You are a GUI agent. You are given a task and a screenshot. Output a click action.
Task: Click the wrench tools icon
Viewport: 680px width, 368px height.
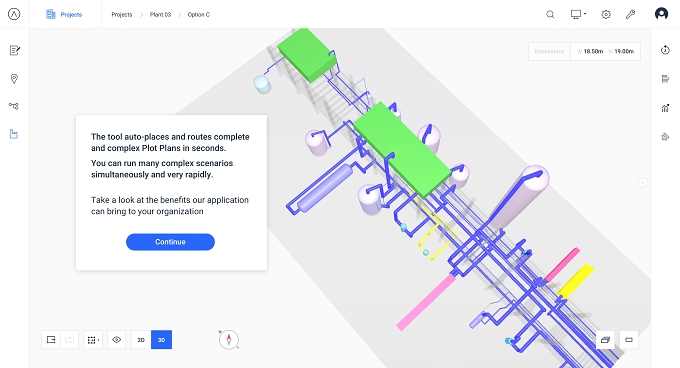(x=631, y=14)
